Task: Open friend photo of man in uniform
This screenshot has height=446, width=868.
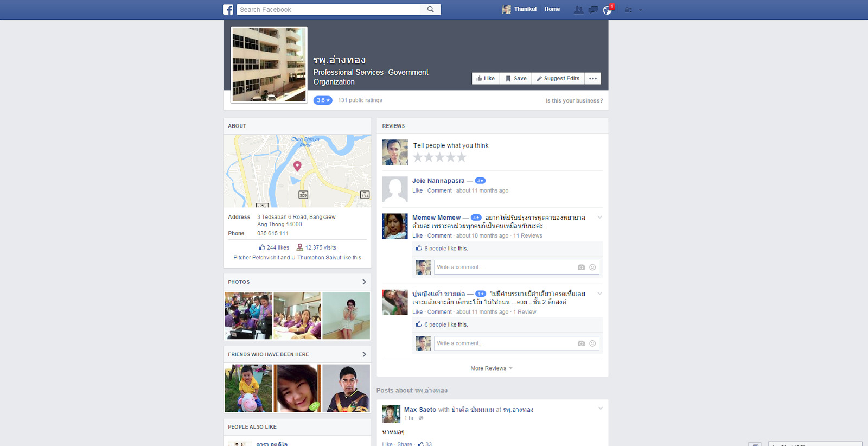Action: pos(346,388)
